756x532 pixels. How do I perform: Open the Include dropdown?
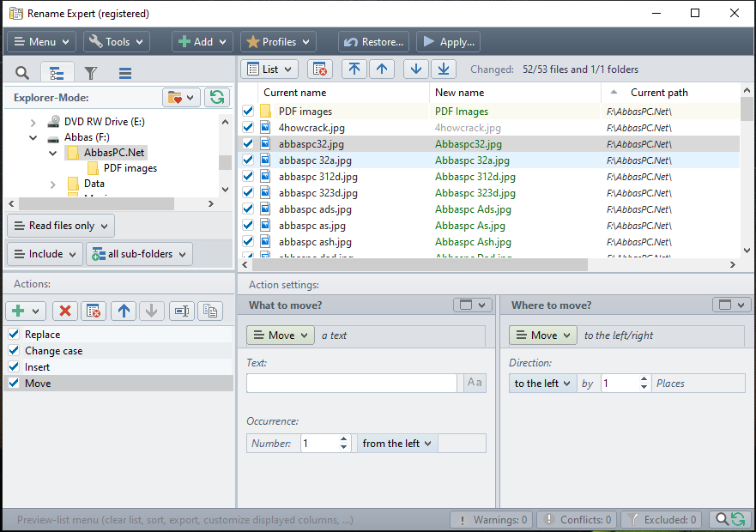pos(45,254)
